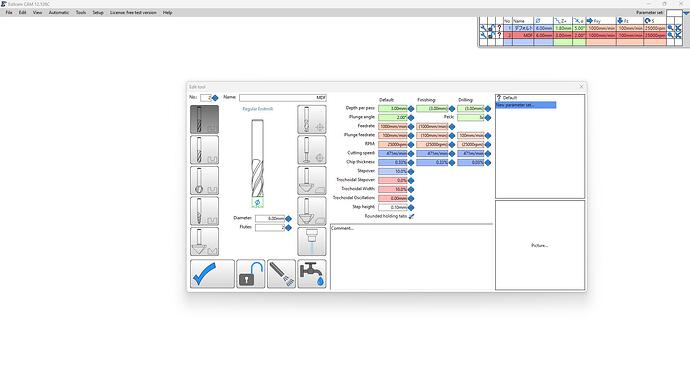
Task: Click the Flutes input field
Action: click(x=270, y=227)
